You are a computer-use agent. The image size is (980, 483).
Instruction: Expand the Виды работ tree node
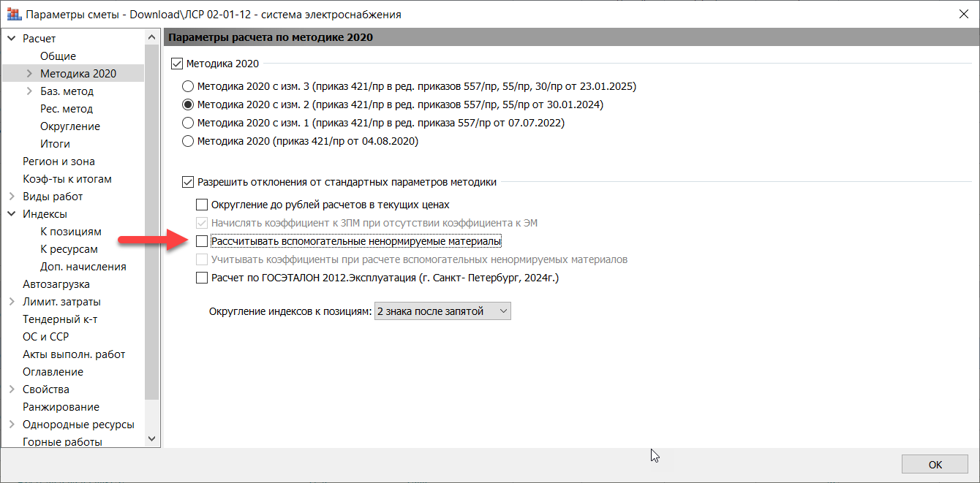[x=11, y=197]
